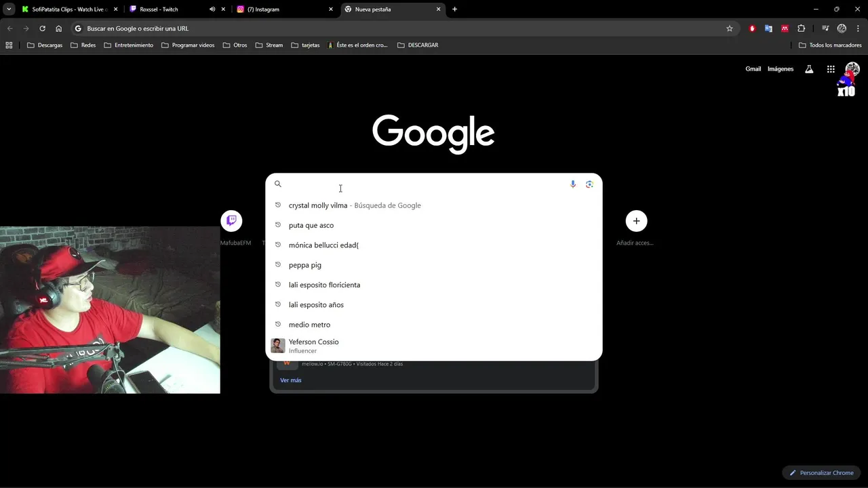The image size is (868, 488).
Task: Go back to previous page
Action: (9, 28)
